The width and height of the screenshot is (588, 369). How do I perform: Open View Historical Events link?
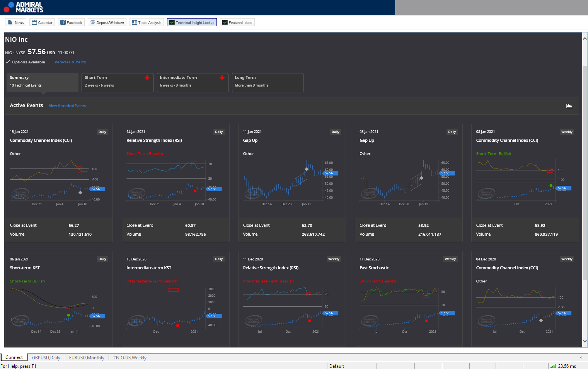click(67, 106)
